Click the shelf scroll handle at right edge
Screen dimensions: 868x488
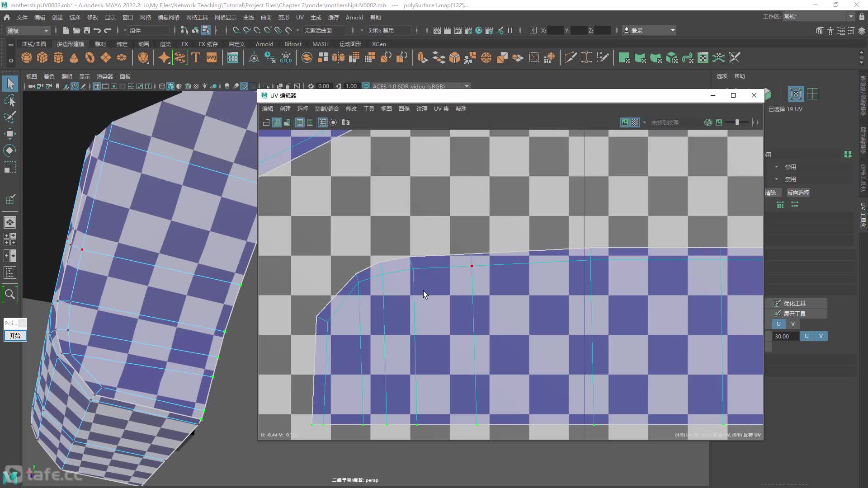862,57
